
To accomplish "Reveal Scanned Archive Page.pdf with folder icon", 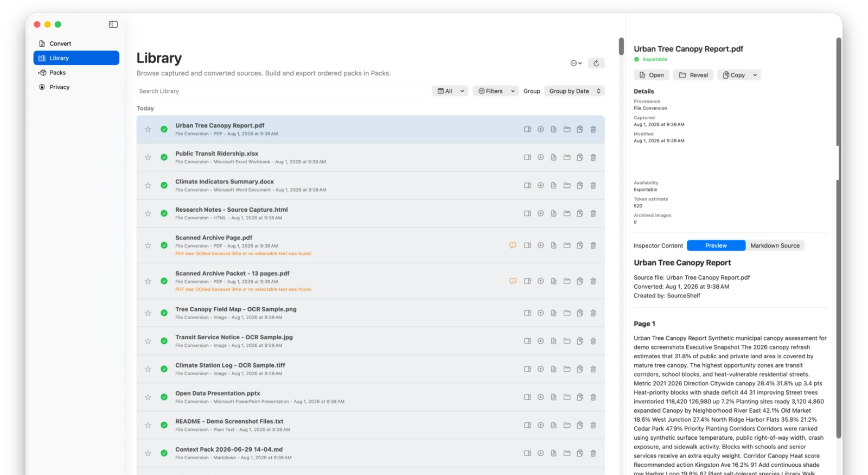I will click(567, 245).
